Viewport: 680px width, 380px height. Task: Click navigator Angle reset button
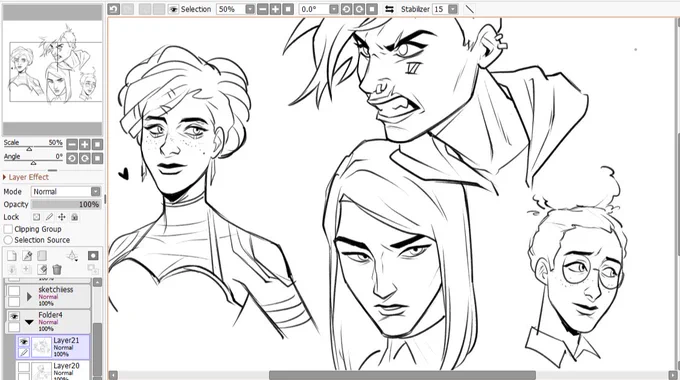point(98,158)
